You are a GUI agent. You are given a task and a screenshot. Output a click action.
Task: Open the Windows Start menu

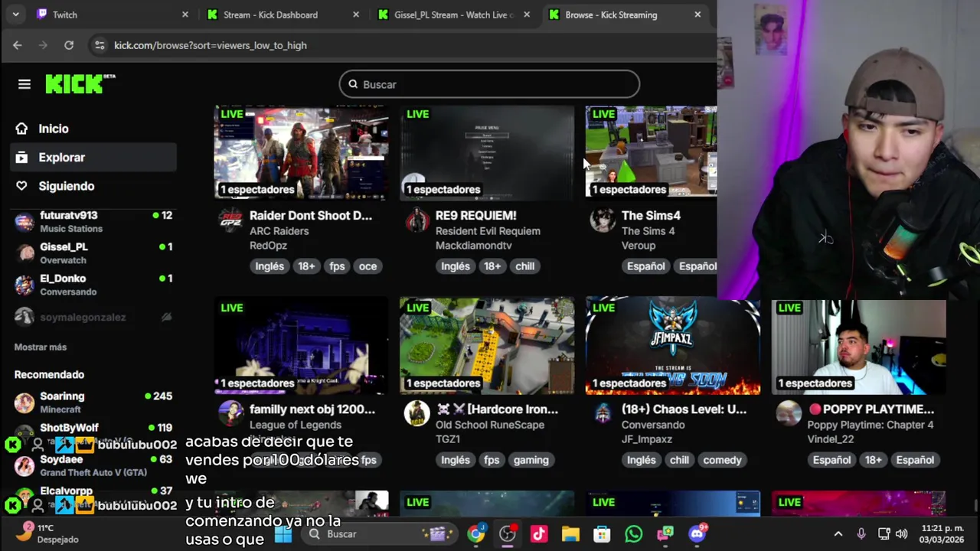(x=283, y=533)
